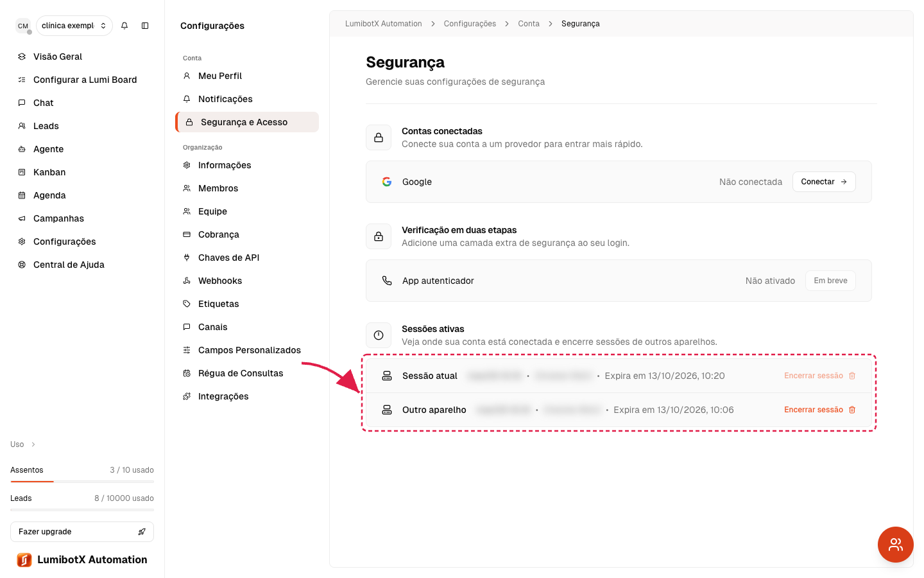
Task: Open Integrações settings
Action: [x=247, y=396]
